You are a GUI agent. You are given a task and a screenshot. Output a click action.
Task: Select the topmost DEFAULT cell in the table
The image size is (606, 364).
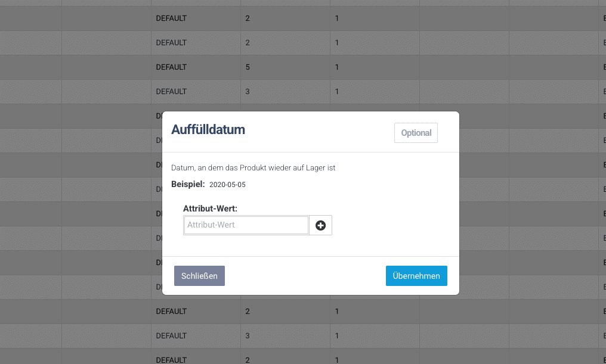171,18
